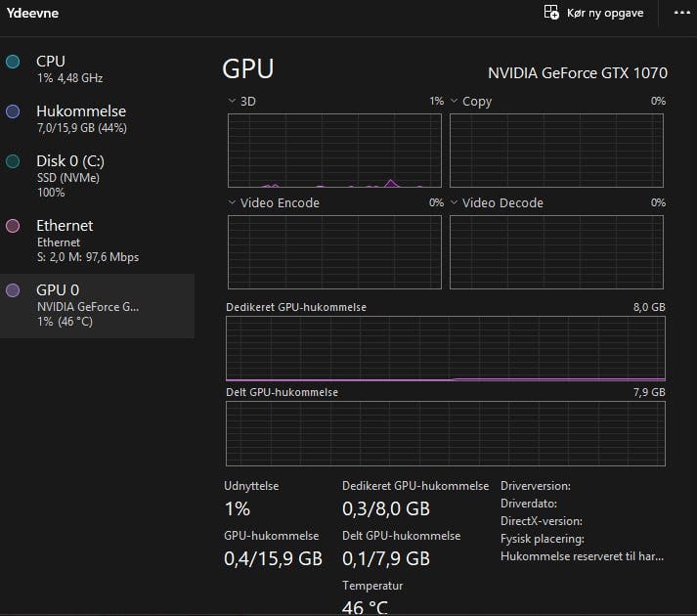Click the 1% Udnyttelse value
697x616 pixels.
pyautogui.click(x=238, y=508)
